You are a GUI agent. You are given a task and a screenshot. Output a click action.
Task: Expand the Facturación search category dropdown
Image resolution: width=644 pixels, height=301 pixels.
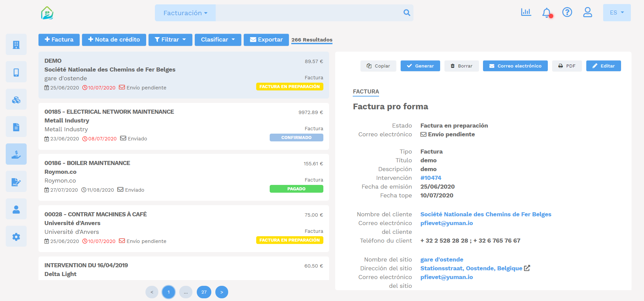(x=185, y=13)
